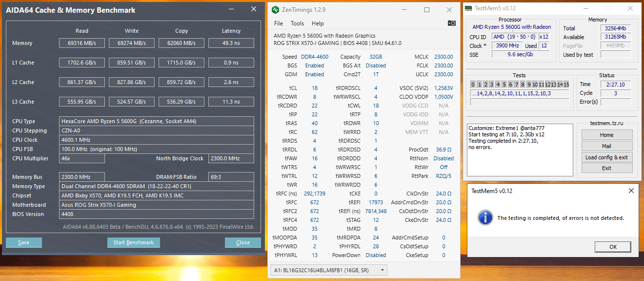Image resolution: width=644 pixels, height=281 pixels.
Task: Click the ZenTimings app logo icon
Action: [276, 9]
